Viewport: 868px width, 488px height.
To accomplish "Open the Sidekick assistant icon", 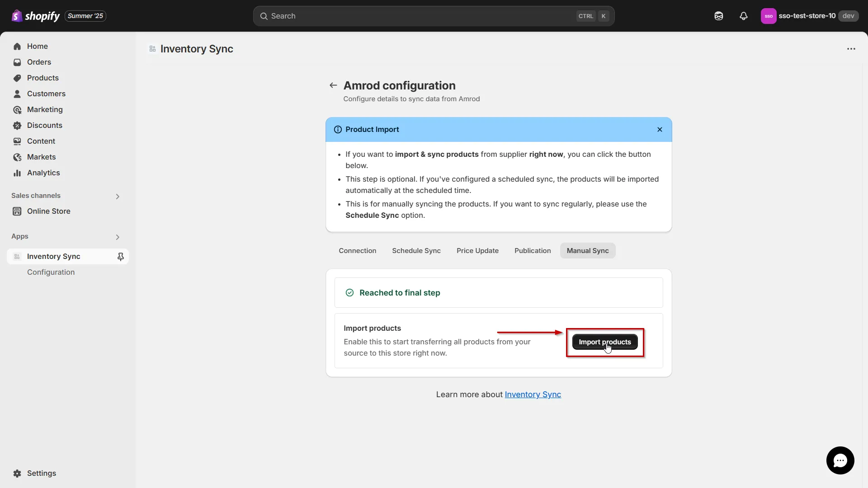I will click(x=719, y=16).
